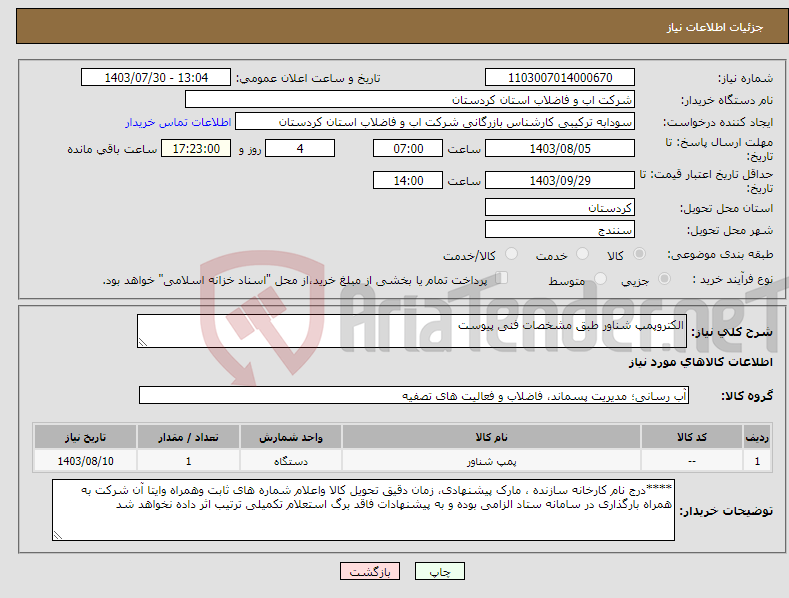Image resolution: width=789 pixels, height=598 pixels.
Task: Toggle the اسناد خزانه اسلامی payment checkbox
Action: (501, 277)
